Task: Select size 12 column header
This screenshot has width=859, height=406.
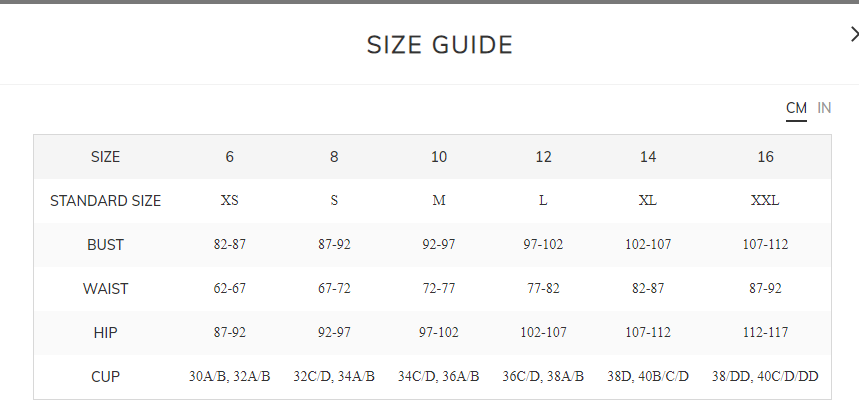Action: (543, 157)
